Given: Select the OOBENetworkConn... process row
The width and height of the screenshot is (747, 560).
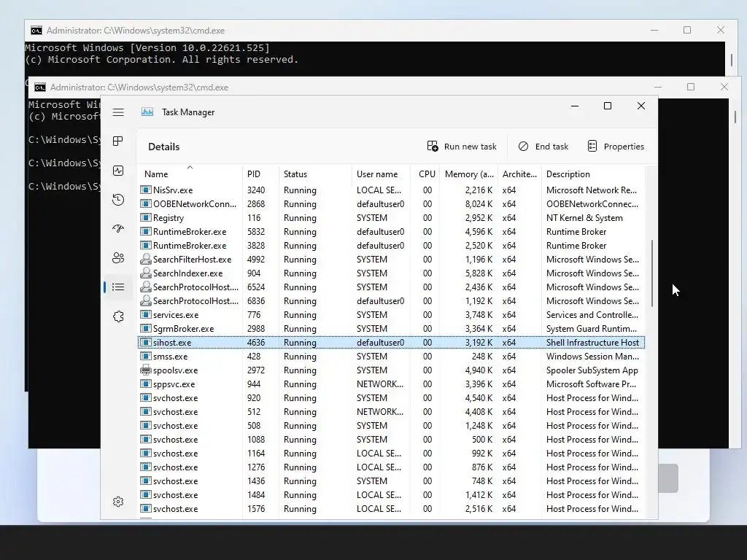Looking at the screenshot, I should coord(391,204).
